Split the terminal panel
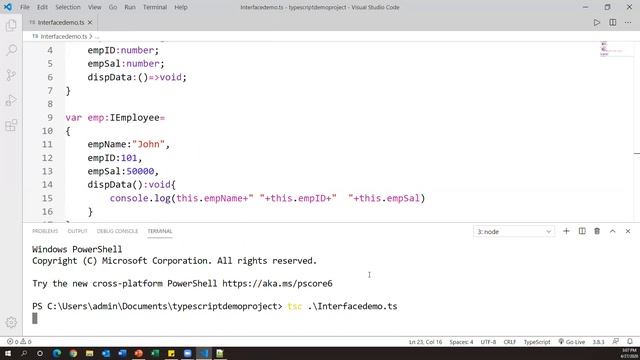Image resolution: width=640 pixels, height=360 pixels. point(582,231)
